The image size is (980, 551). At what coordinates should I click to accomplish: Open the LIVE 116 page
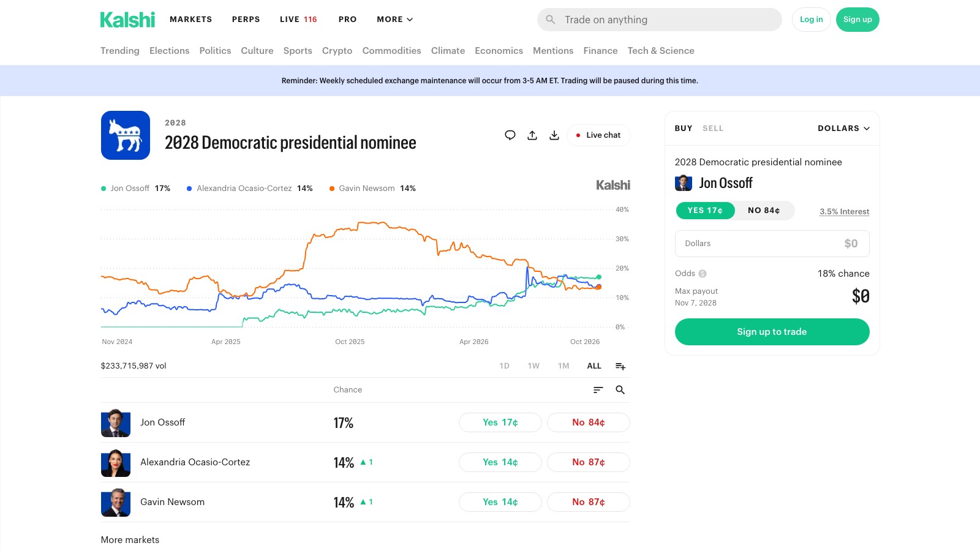[x=298, y=20]
